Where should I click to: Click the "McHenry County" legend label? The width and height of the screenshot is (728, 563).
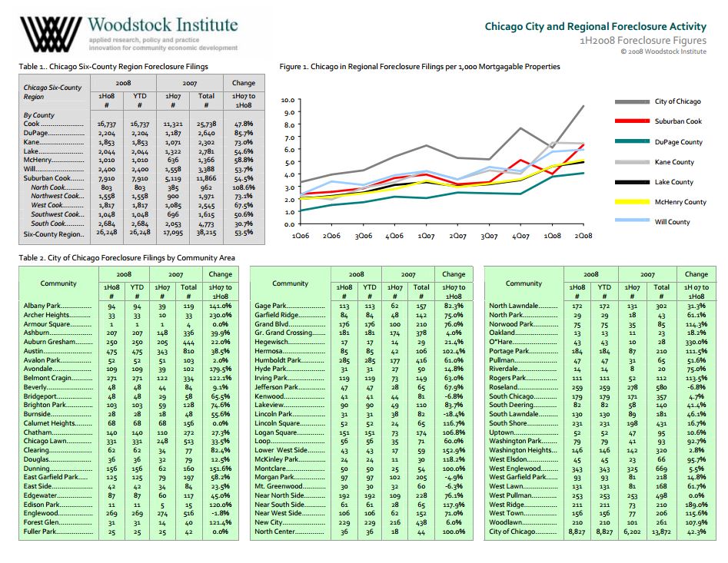[680, 202]
